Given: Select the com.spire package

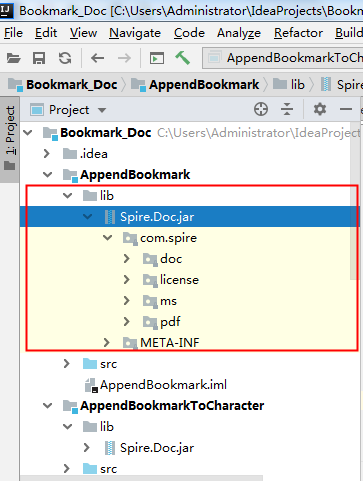Looking at the screenshot, I should click(x=168, y=238).
